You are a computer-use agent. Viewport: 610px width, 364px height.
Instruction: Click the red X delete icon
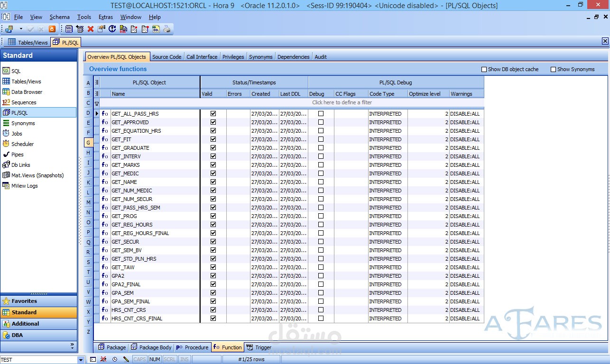tap(91, 29)
